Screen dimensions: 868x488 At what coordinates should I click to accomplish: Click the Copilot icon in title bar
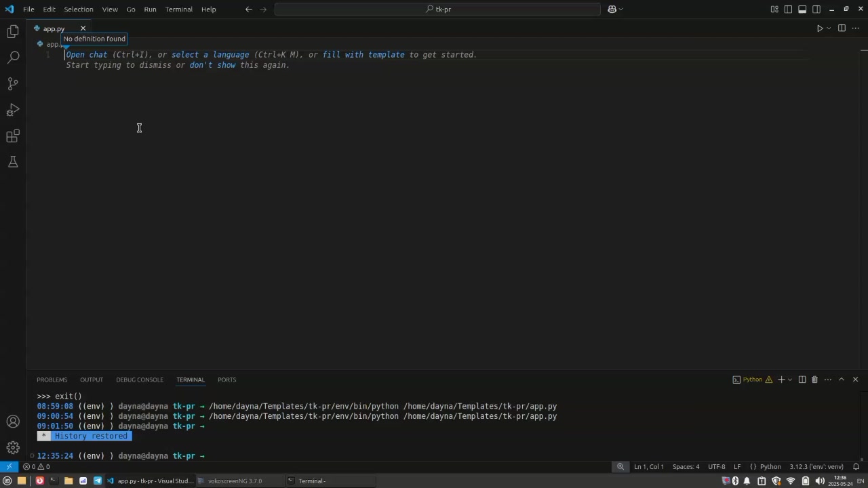click(x=612, y=9)
